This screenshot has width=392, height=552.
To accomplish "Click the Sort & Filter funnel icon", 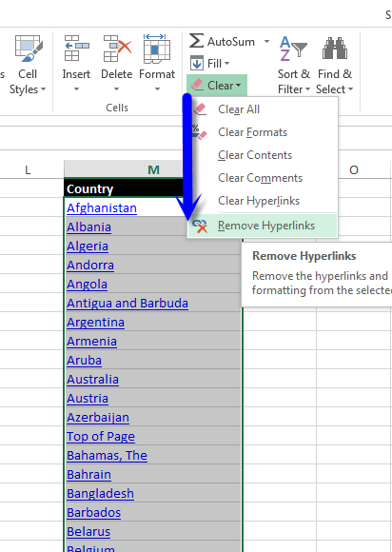I will (x=293, y=49).
